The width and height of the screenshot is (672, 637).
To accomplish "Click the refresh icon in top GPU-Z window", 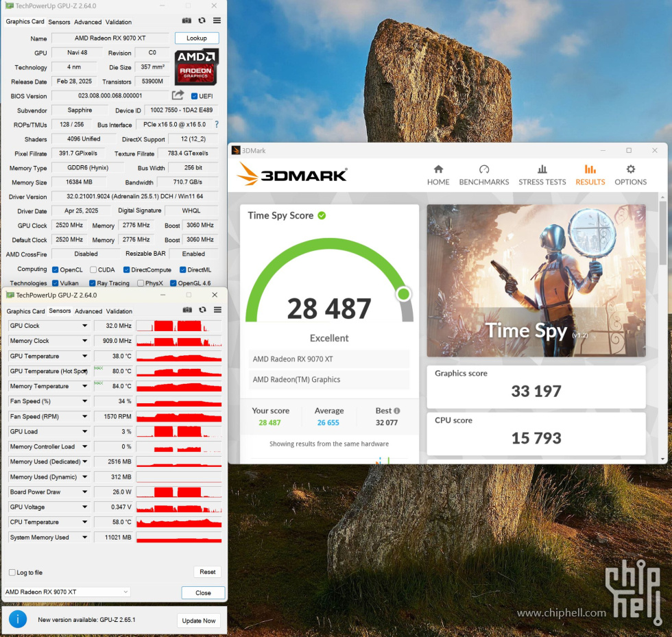I will (202, 21).
